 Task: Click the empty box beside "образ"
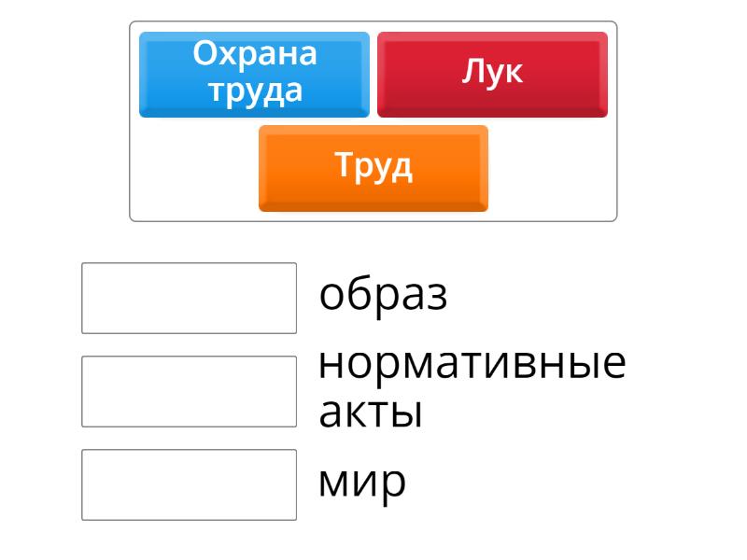[189, 298]
